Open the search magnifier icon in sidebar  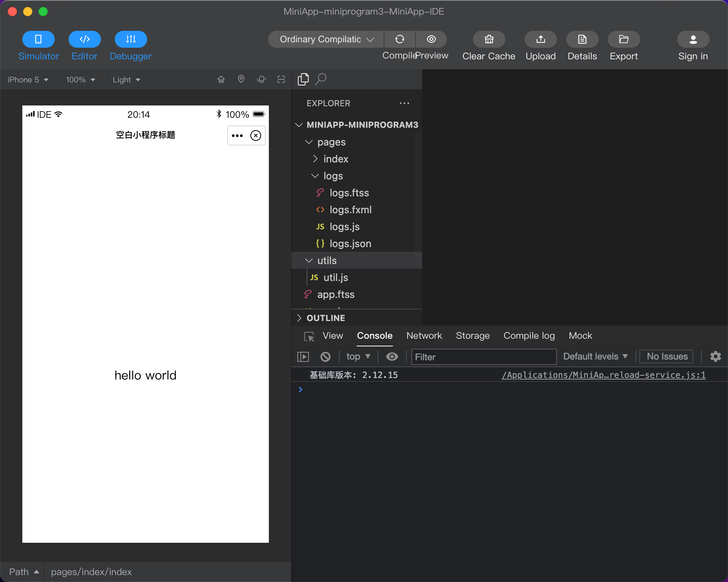(x=321, y=79)
